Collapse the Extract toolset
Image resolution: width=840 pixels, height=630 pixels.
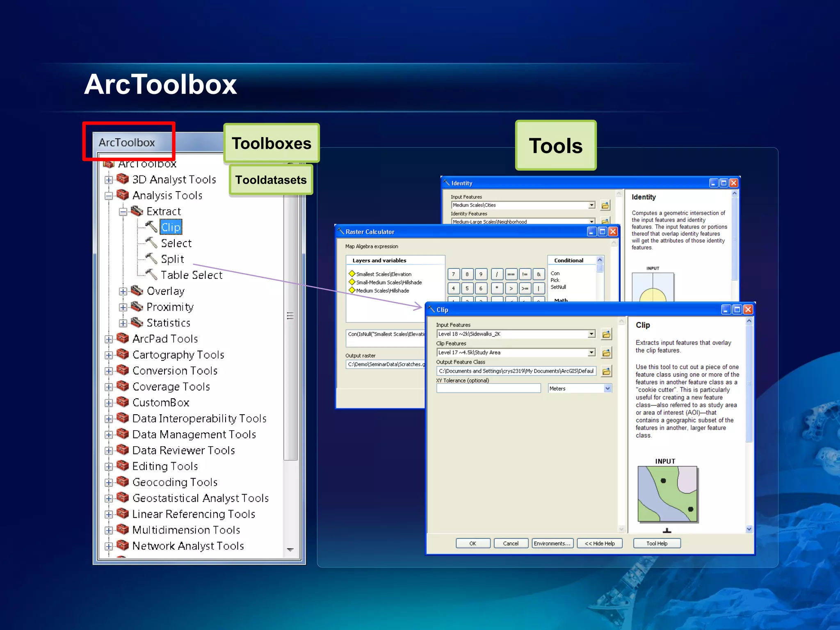[123, 212]
